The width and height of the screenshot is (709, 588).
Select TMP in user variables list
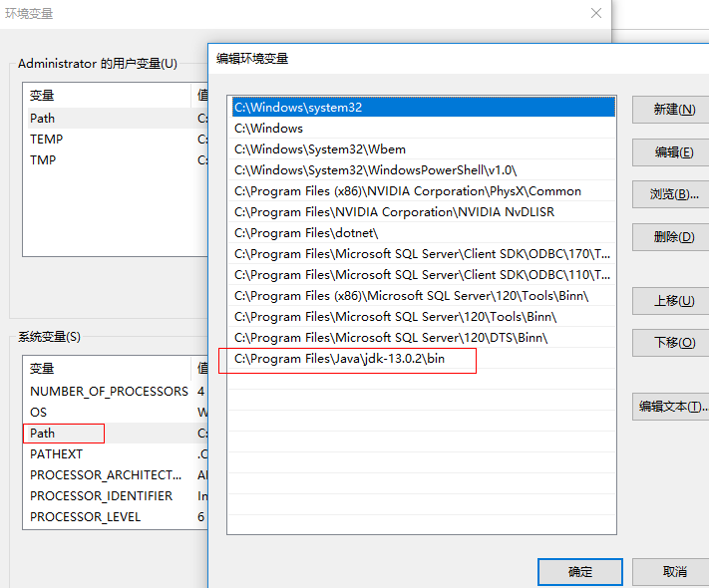click(x=117, y=160)
